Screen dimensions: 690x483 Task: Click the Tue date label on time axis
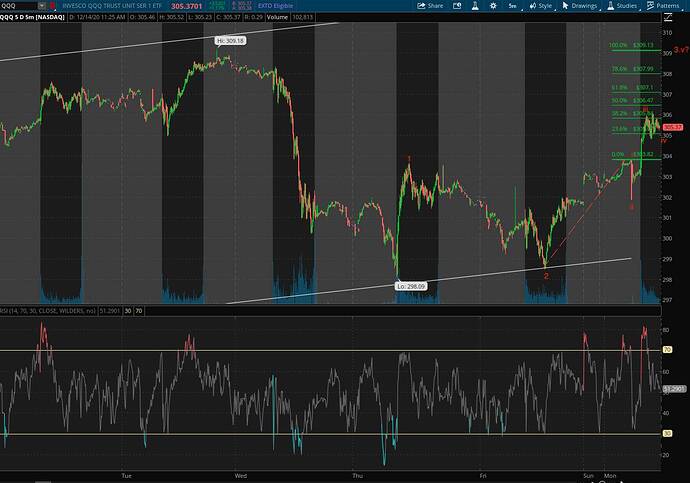[x=126, y=476]
